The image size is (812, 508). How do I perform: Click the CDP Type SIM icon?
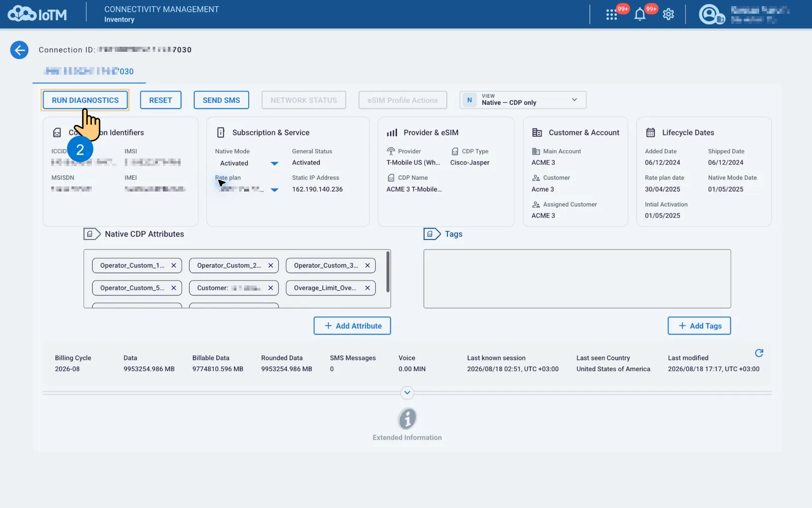(x=455, y=151)
